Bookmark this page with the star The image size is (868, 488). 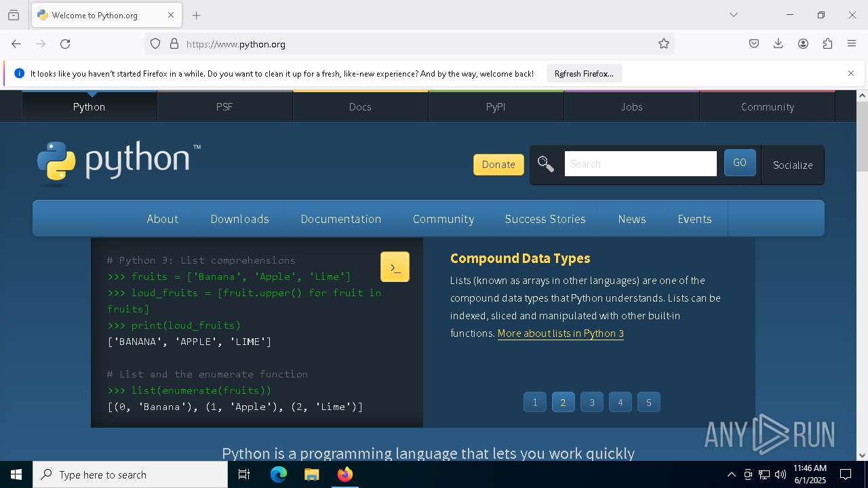click(x=664, y=44)
